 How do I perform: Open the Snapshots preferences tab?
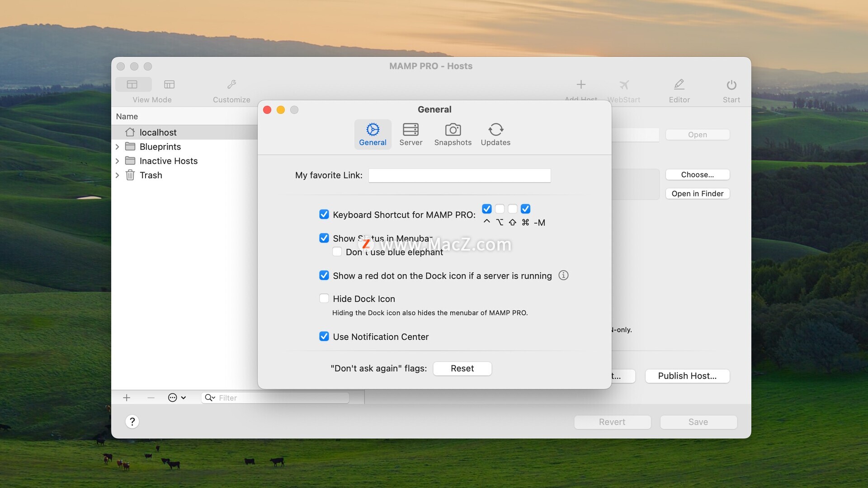[453, 134]
